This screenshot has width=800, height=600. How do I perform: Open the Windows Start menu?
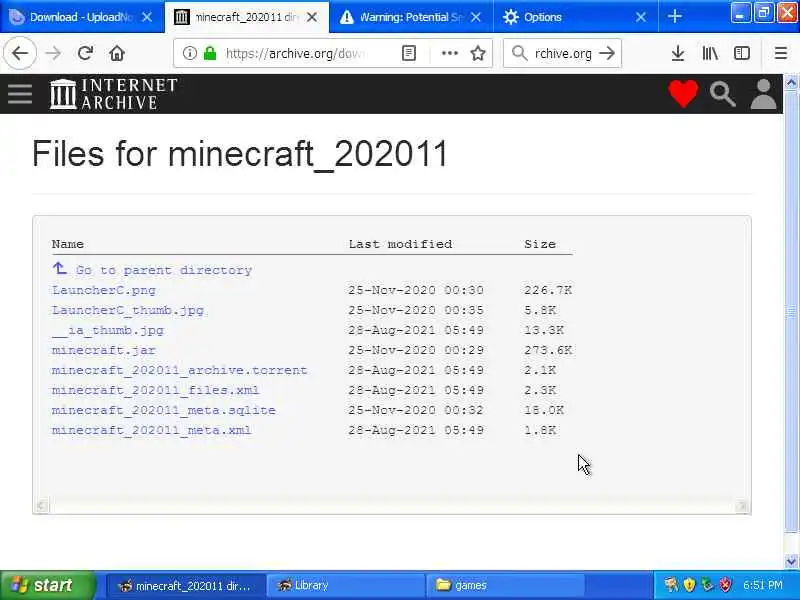pos(48,585)
